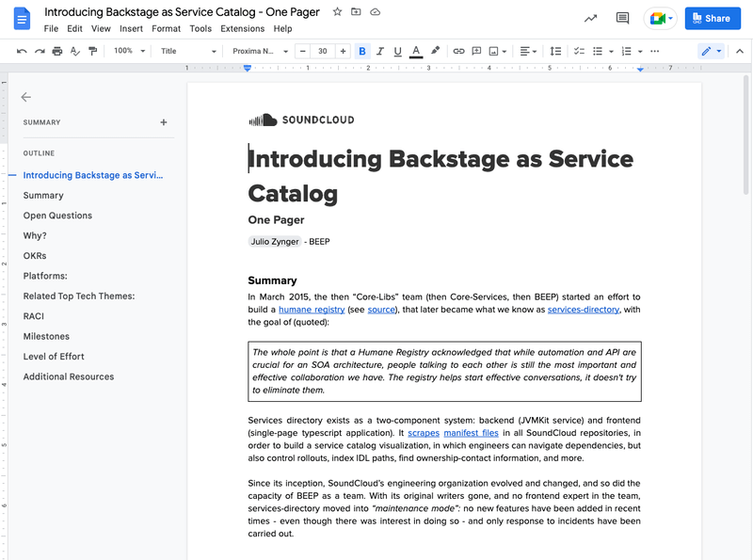The image size is (753, 560).
Task: Follow the services-directory hyperlink
Action: [x=583, y=310]
